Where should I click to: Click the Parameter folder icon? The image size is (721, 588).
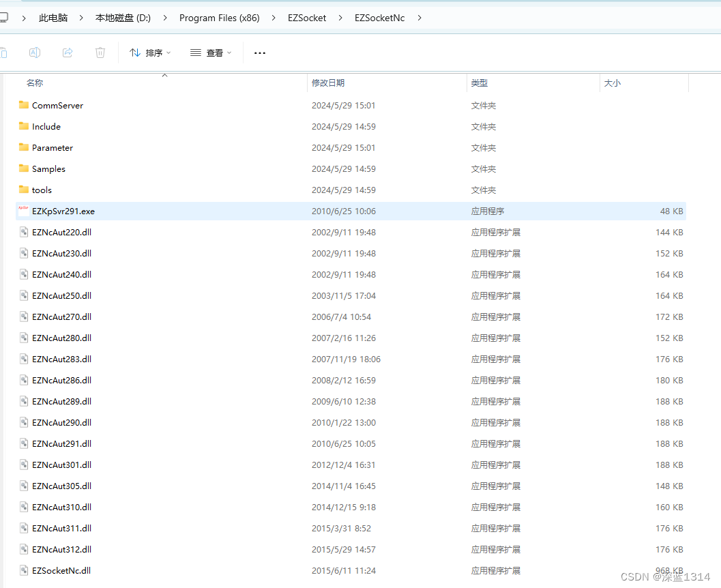[24, 147]
